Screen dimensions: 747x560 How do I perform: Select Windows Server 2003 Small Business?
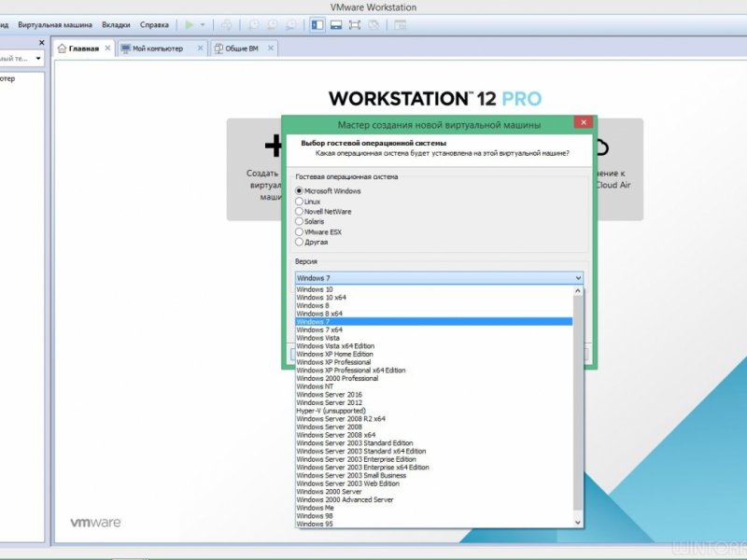(434, 476)
